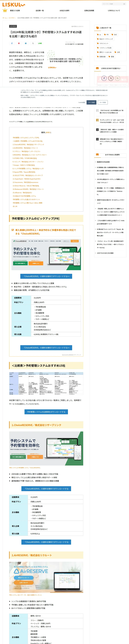
Task: Open the 記事広告掲載 menu item
Action: (89, 11)
